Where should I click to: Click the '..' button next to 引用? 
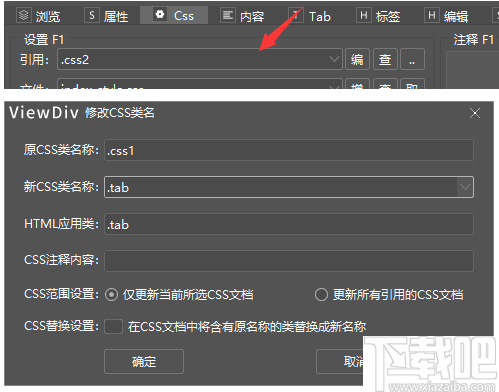(412, 59)
